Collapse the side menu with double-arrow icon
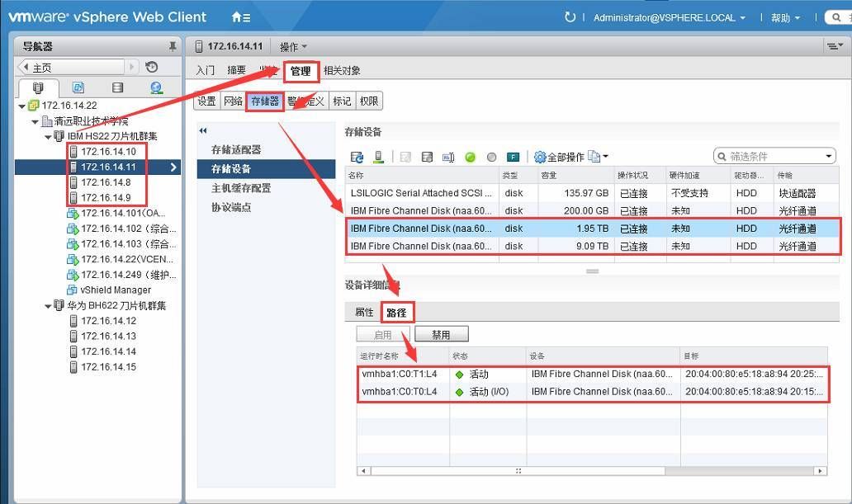 [x=203, y=131]
